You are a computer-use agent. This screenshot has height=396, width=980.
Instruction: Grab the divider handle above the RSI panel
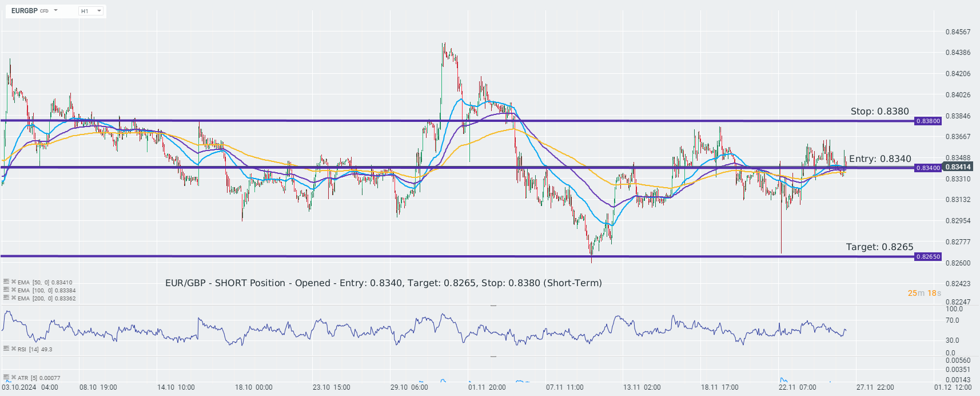[x=493, y=306]
